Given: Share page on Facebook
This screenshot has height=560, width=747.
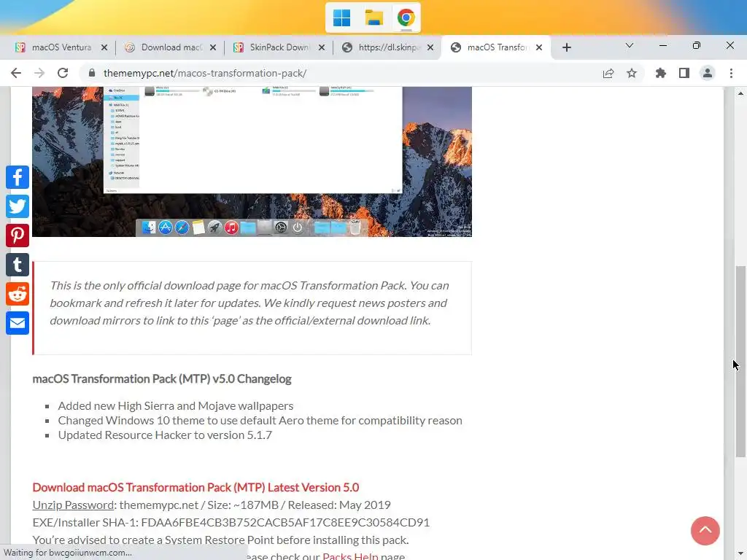Looking at the screenshot, I should (x=18, y=177).
